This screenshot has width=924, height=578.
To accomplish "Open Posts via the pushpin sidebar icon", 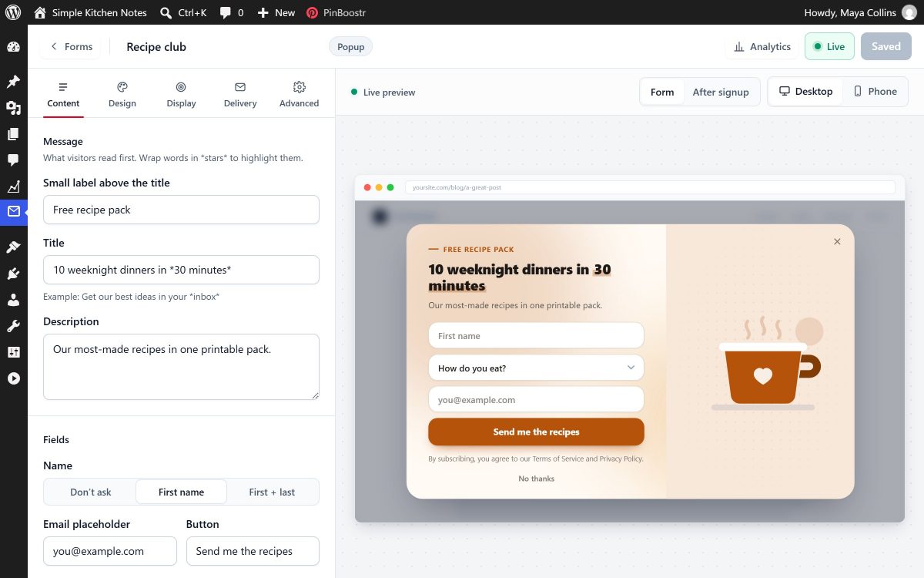I will [x=13, y=82].
